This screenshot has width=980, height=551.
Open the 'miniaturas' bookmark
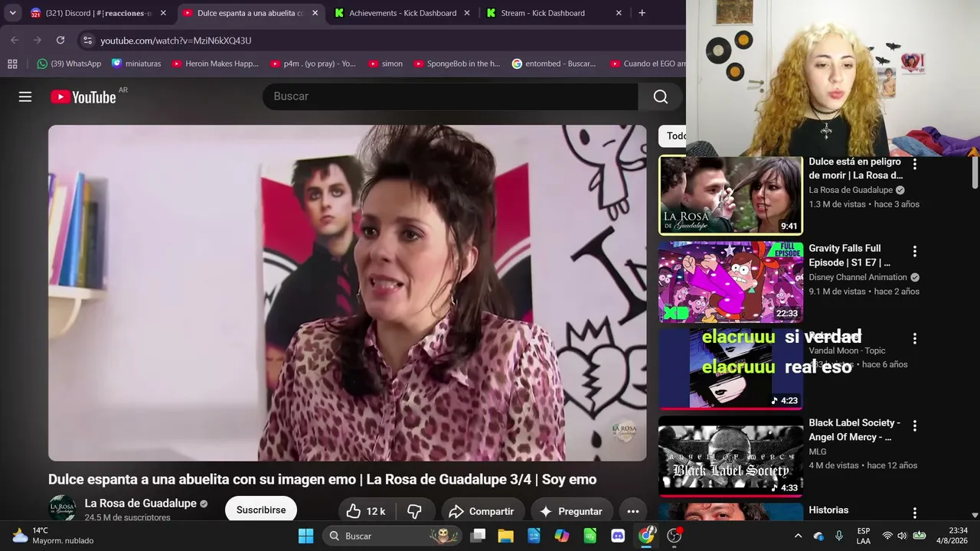pyautogui.click(x=136, y=64)
